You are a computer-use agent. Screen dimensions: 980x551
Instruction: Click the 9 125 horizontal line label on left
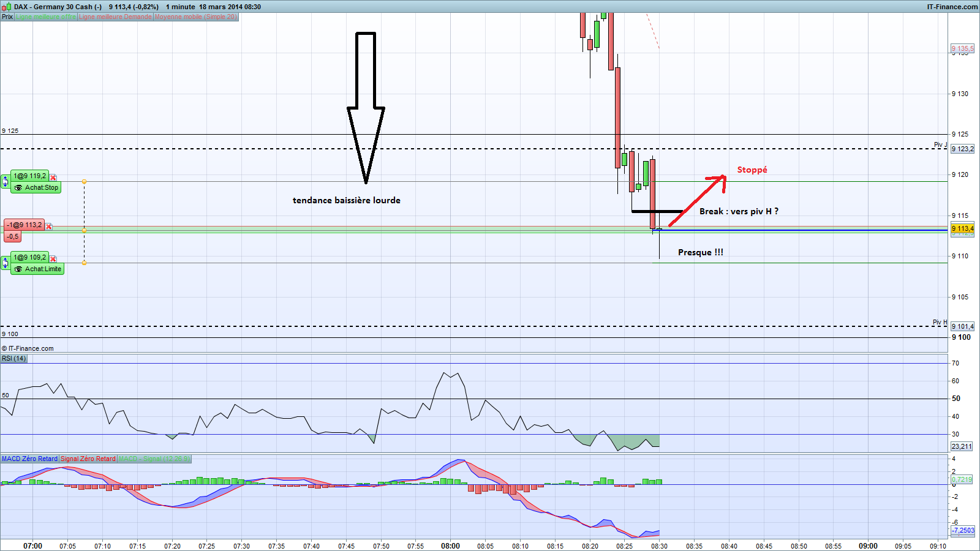click(10, 131)
